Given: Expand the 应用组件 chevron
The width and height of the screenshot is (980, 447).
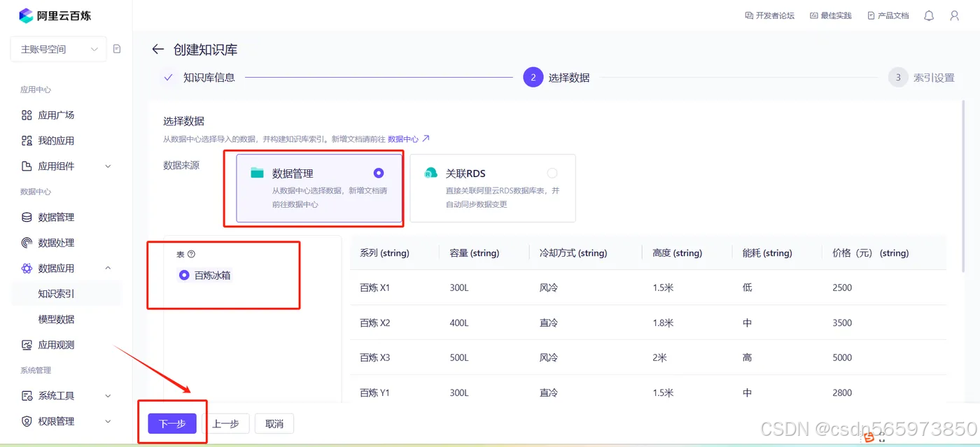Looking at the screenshot, I should 108,166.
